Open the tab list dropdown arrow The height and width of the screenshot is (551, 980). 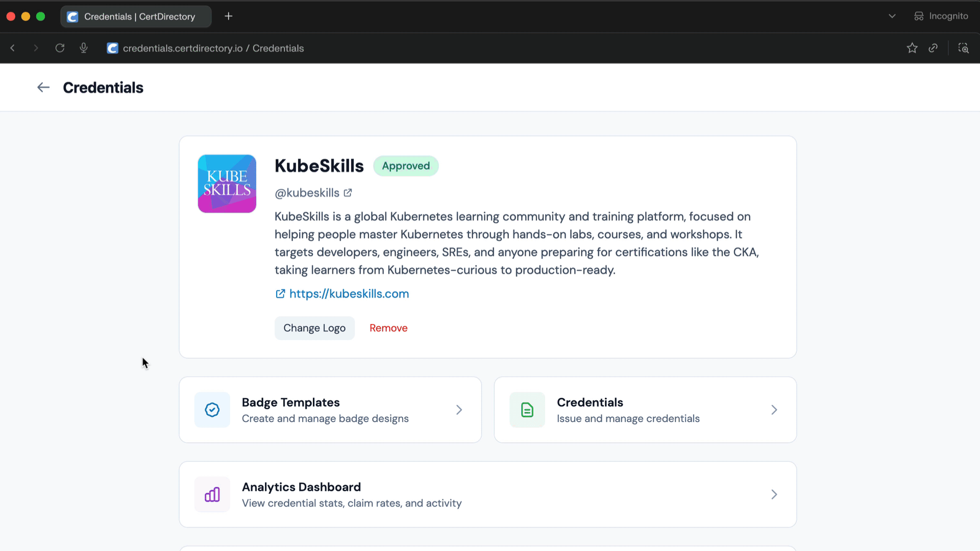click(892, 16)
